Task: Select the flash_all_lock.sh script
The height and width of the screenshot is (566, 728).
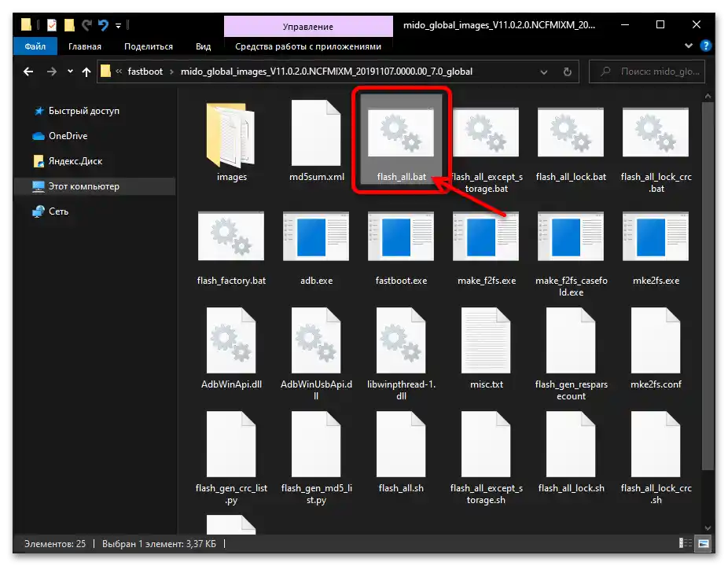Action: (x=571, y=452)
